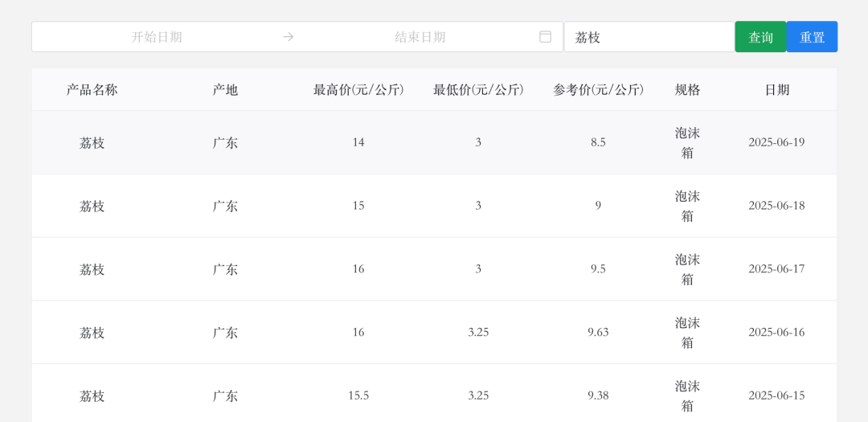Click the 查询 search button
The width and height of the screenshot is (868, 422).
(x=760, y=37)
